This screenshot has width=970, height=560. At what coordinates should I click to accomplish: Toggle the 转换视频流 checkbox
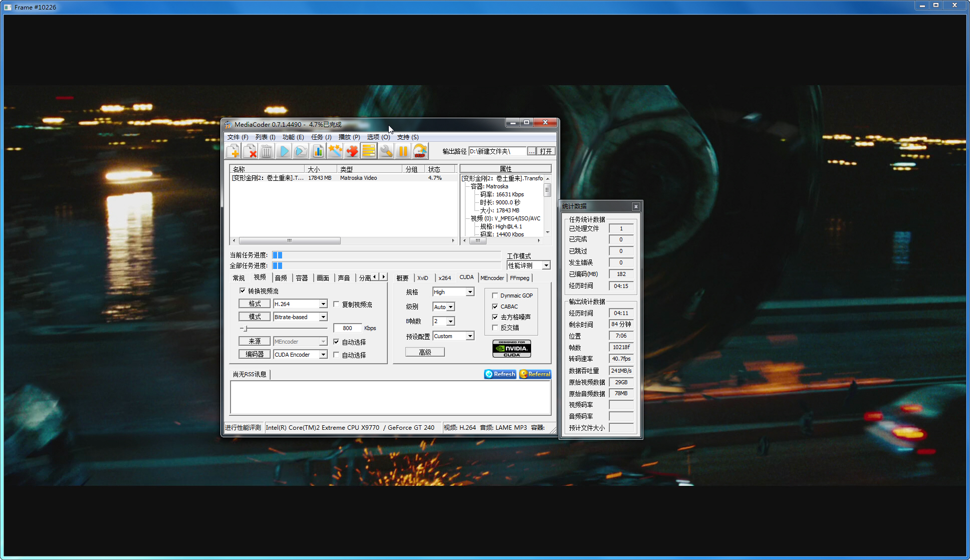(242, 291)
